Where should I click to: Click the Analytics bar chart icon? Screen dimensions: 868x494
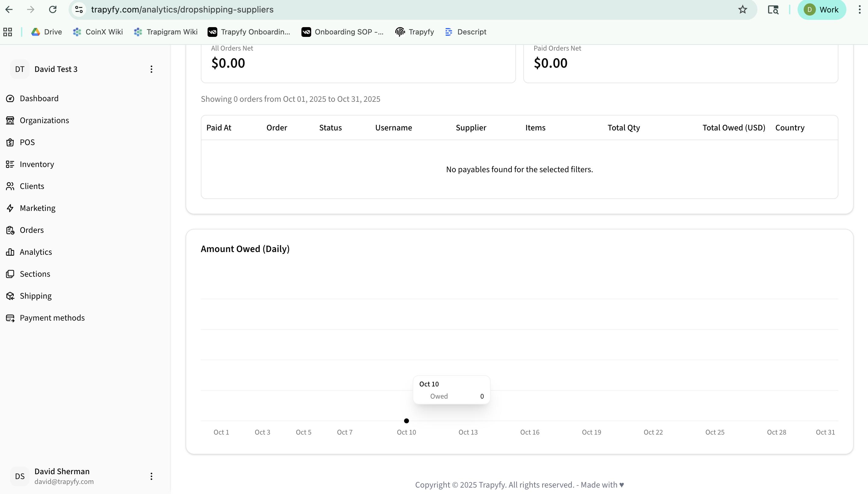[x=10, y=252]
